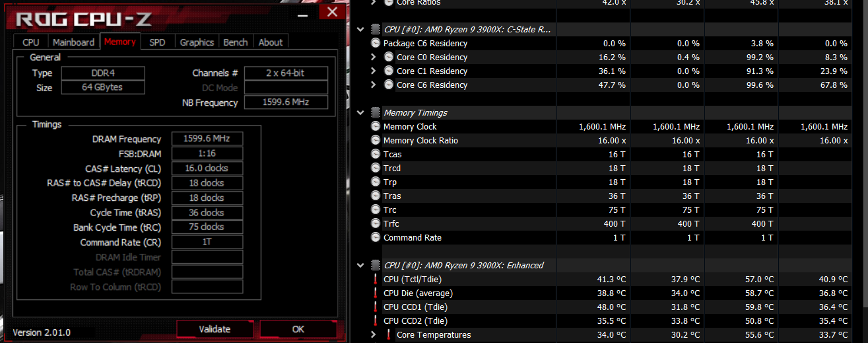
Task: Open the About tab
Action: (x=271, y=42)
